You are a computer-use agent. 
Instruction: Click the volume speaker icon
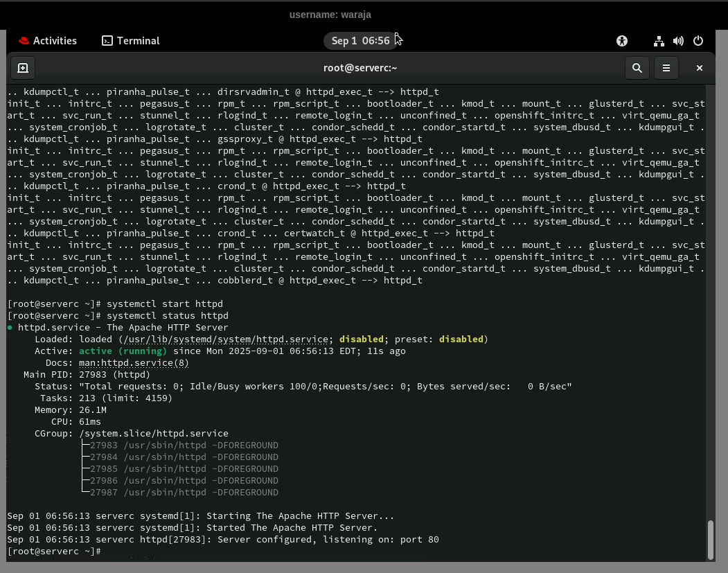[x=678, y=41]
